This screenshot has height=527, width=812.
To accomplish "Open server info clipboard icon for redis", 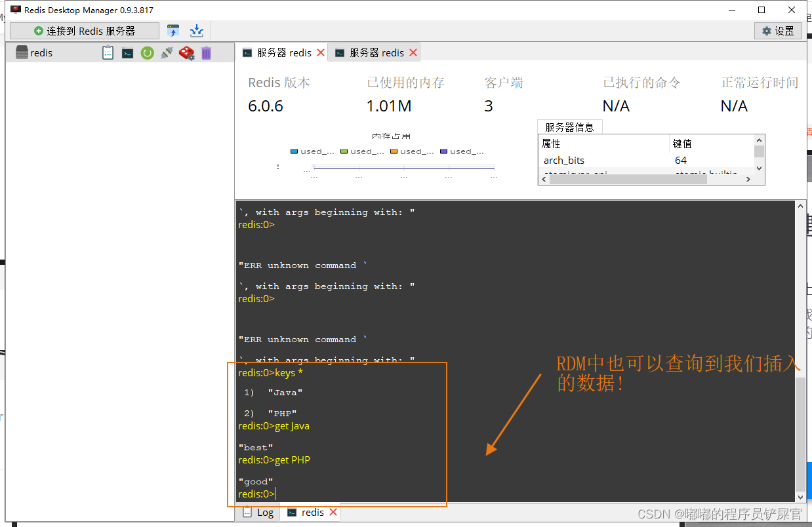I will 108,53.
